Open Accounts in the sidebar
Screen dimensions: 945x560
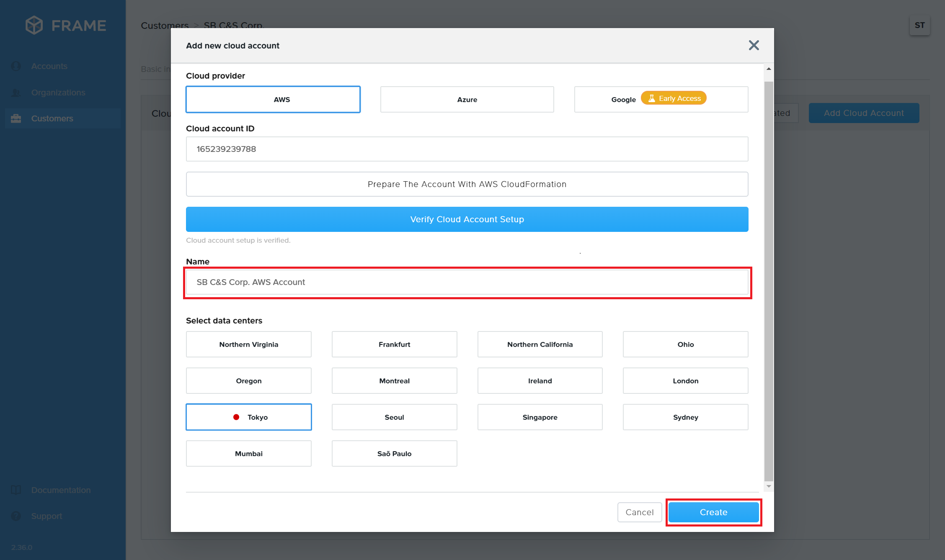point(63,66)
